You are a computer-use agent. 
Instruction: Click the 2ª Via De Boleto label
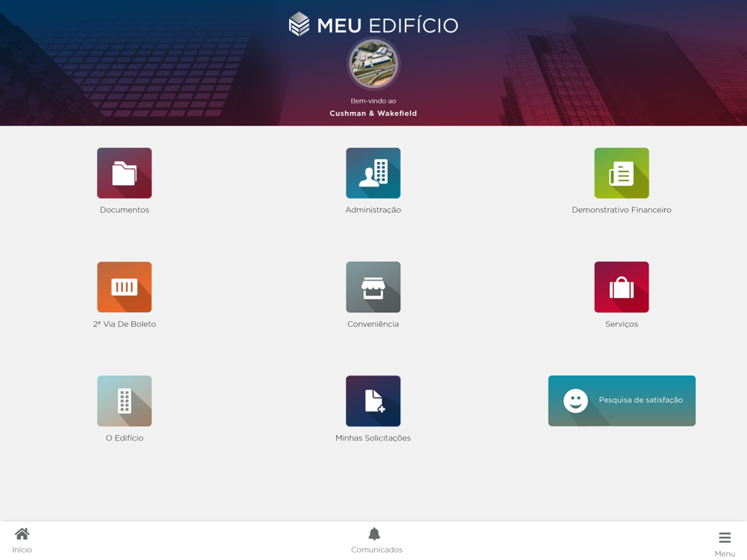124,324
